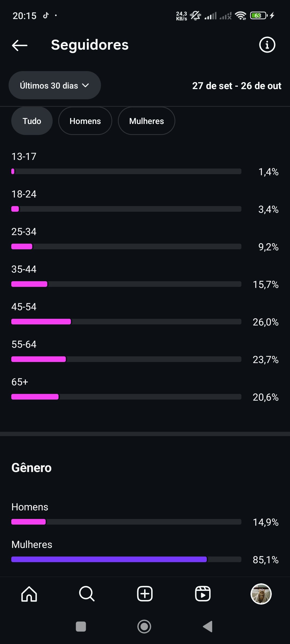290x644 pixels.
Task: Tap the TikTok notification status icon
Action: coord(46,16)
